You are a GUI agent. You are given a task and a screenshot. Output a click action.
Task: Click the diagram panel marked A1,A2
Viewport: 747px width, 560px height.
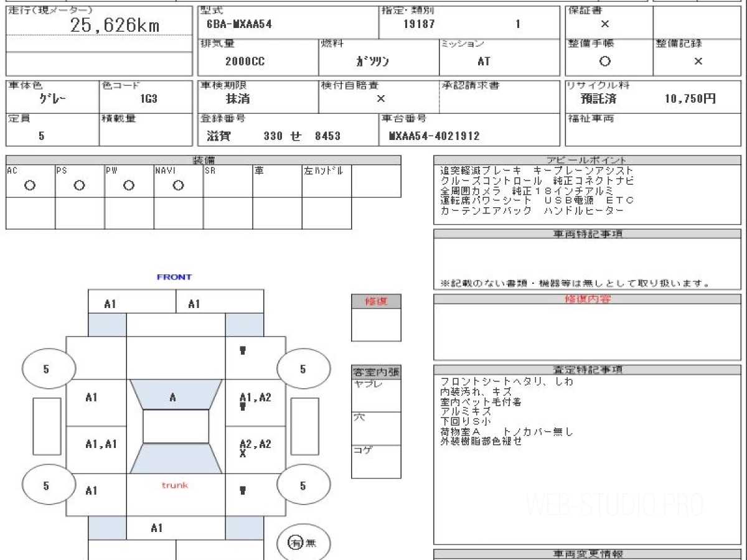pyautogui.click(x=255, y=401)
